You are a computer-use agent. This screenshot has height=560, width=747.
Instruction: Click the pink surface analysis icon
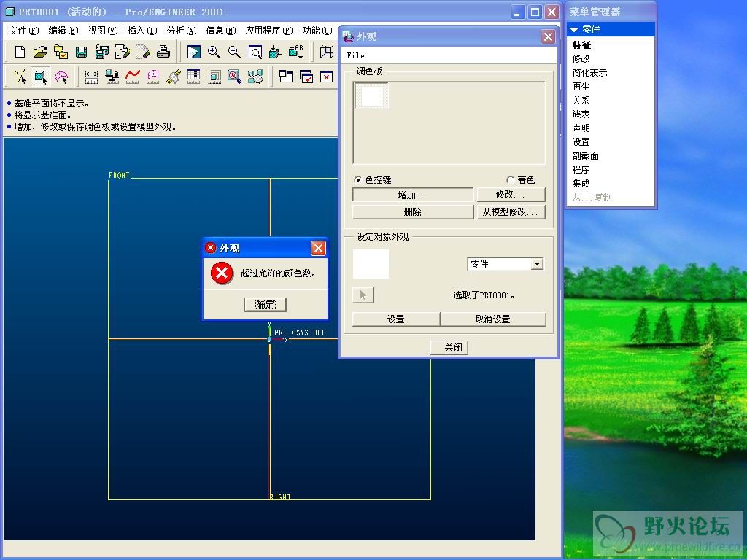153,76
